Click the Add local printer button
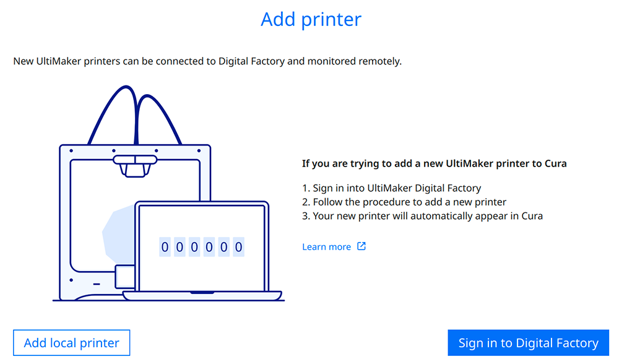 [x=71, y=343]
